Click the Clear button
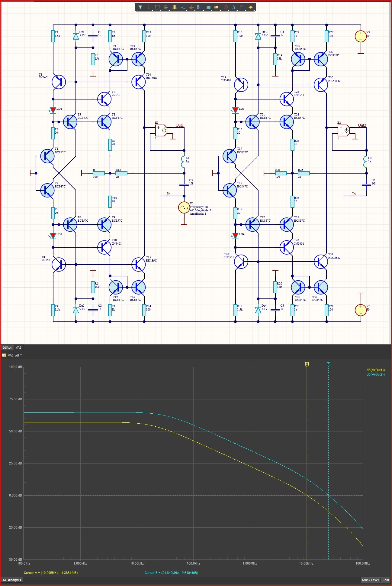 coord(385,580)
